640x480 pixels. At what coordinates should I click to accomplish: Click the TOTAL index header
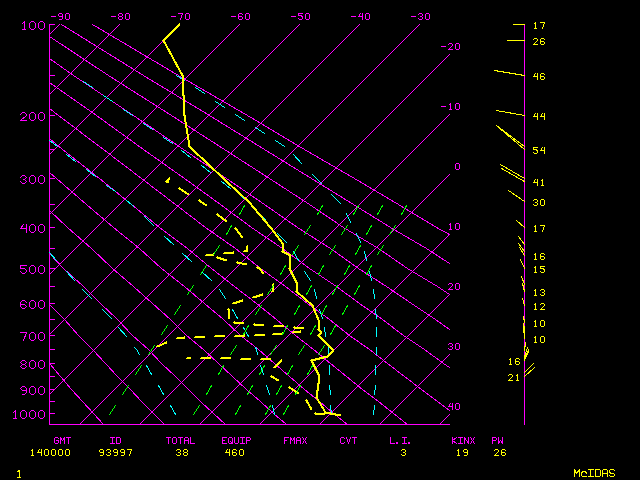[x=180, y=440]
